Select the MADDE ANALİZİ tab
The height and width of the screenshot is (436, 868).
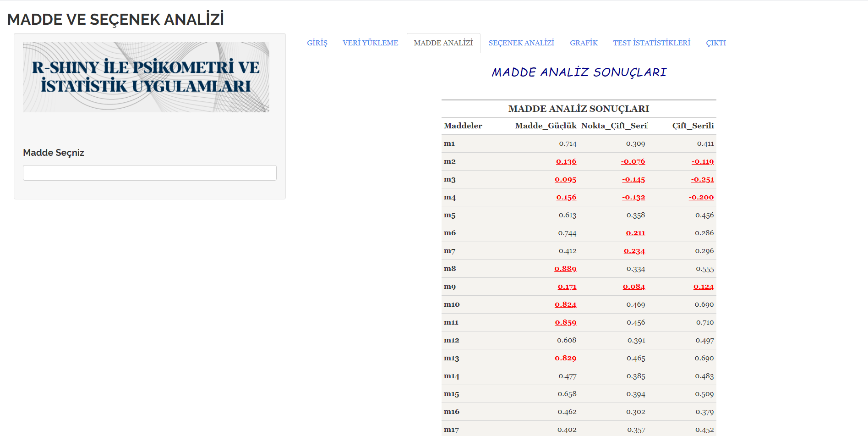pos(443,43)
